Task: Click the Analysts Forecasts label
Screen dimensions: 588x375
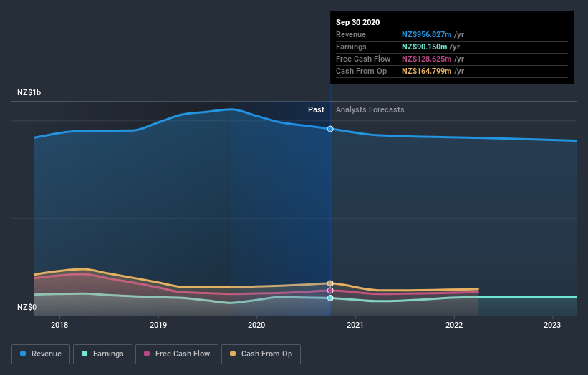Action: [x=370, y=109]
